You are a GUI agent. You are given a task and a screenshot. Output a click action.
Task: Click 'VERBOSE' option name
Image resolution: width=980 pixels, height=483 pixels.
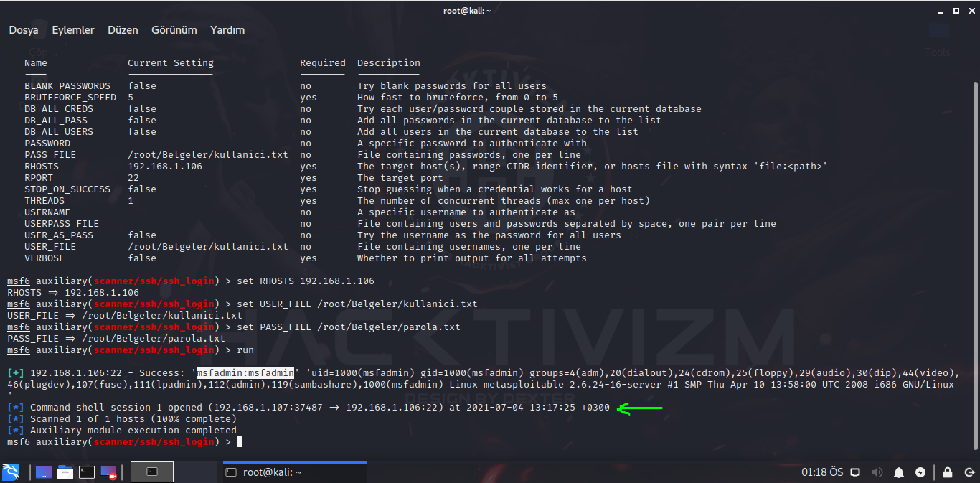[44, 258]
